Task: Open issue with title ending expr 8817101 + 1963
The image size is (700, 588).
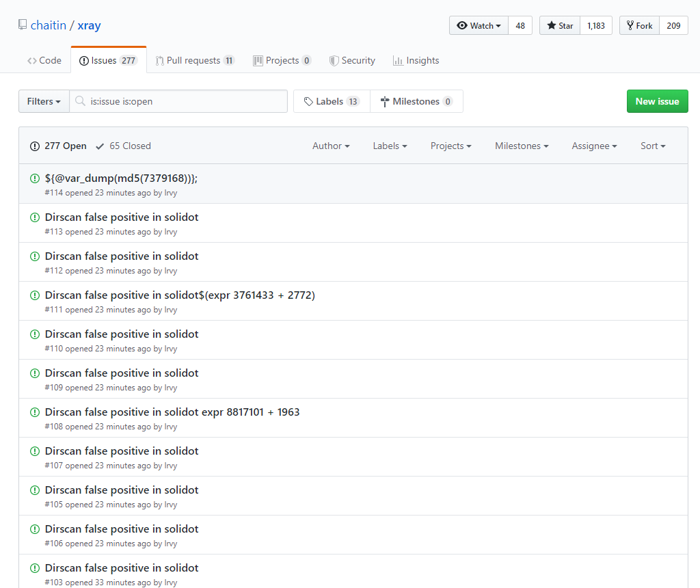Action: click(x=172, y=412)
